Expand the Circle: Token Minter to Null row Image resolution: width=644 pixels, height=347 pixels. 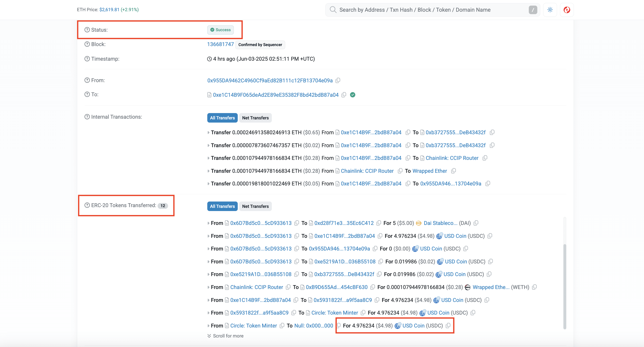(x=208, y=326)
